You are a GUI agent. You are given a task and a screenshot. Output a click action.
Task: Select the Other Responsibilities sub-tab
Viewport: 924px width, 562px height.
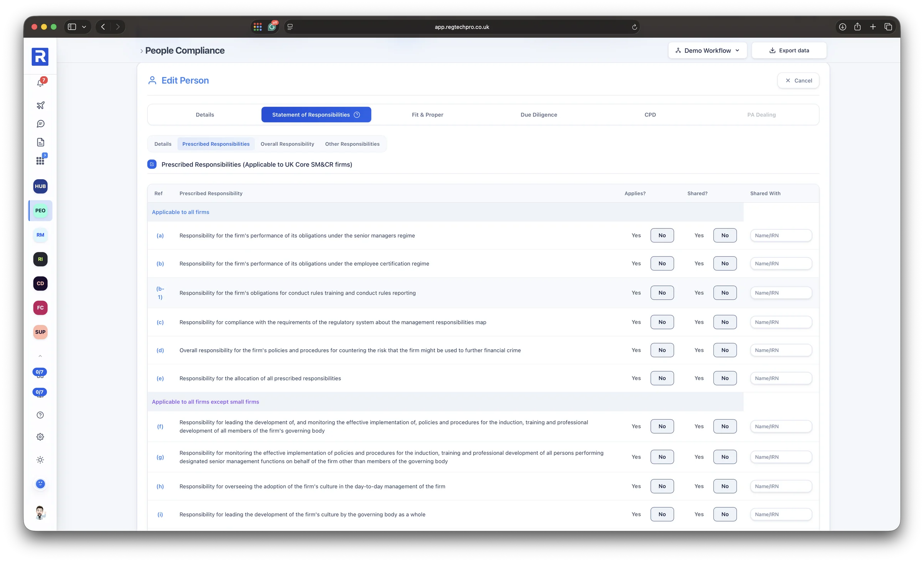click(352, 144)
